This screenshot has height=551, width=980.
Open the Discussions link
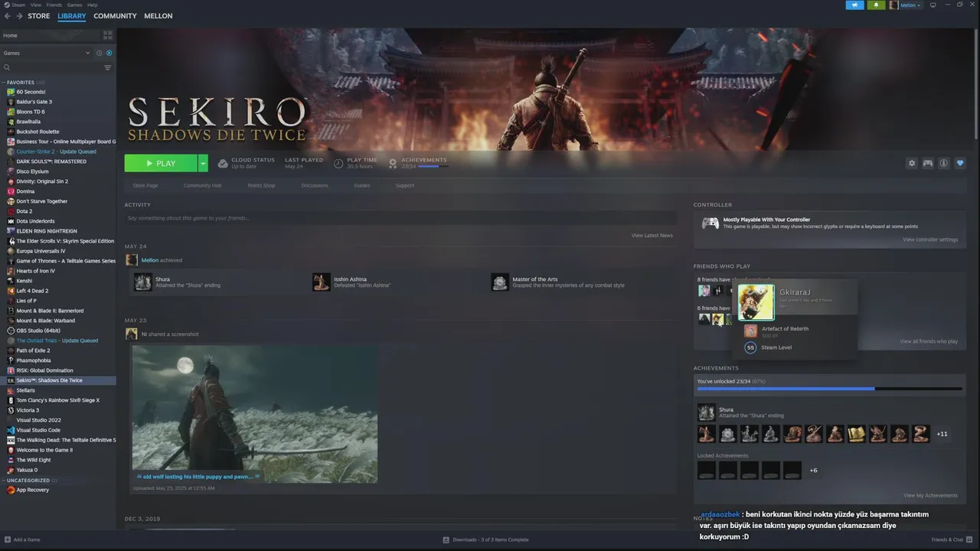pos(315,185)
